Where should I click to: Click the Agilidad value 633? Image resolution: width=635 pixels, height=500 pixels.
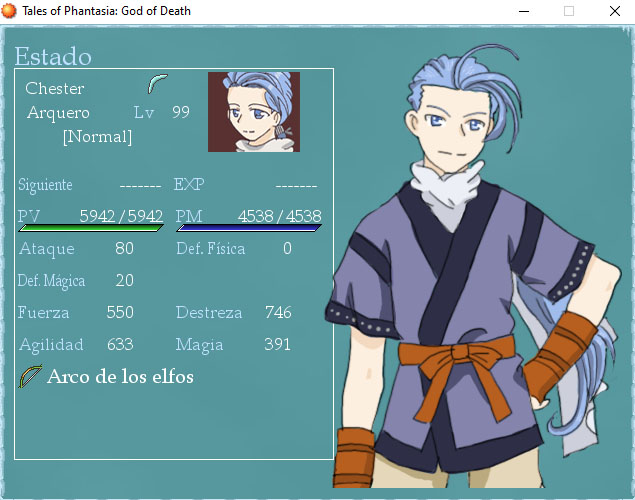coord(120,344)
